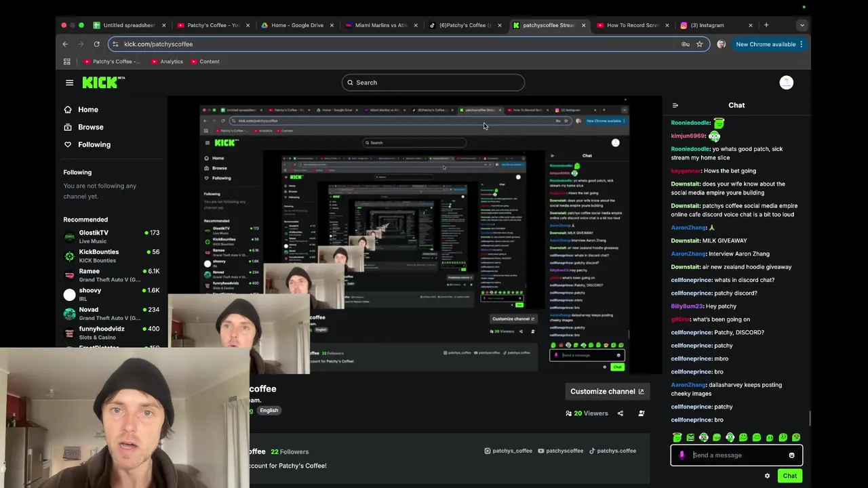The height and width of the screenshot is (488, 868).
Task: Click the live stream video player
Action: [414, 236]
